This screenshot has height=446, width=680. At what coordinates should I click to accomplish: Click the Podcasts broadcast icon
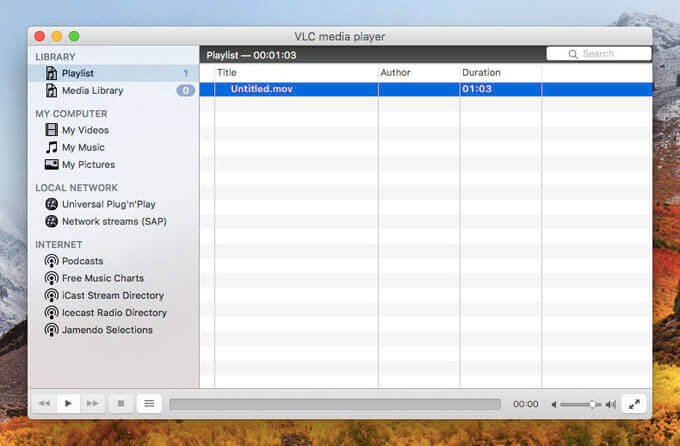pos(51,261)
